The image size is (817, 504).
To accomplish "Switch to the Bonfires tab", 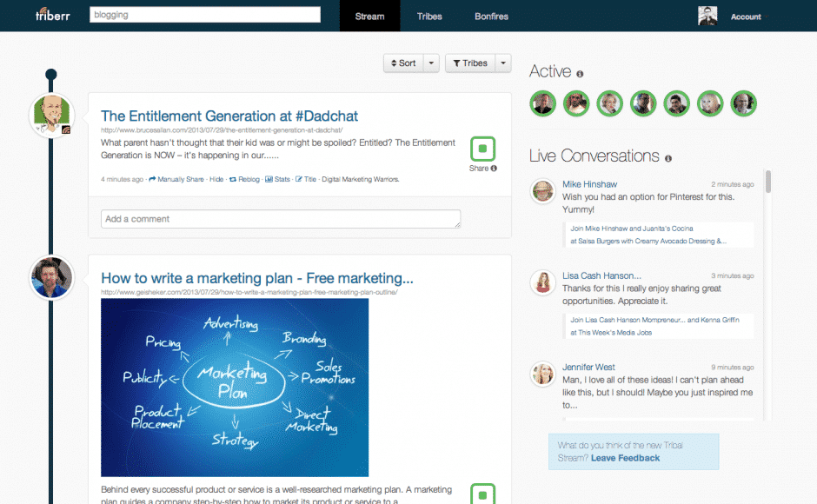I will click(491, 16).
